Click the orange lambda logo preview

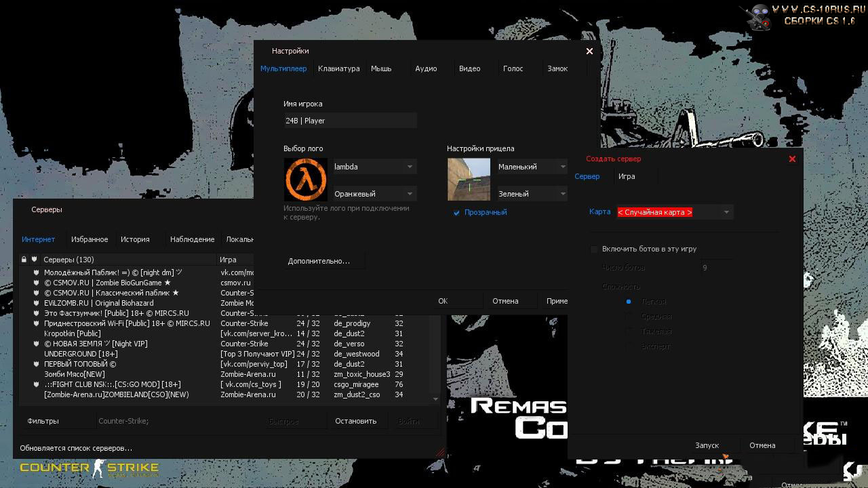point(305,180)
